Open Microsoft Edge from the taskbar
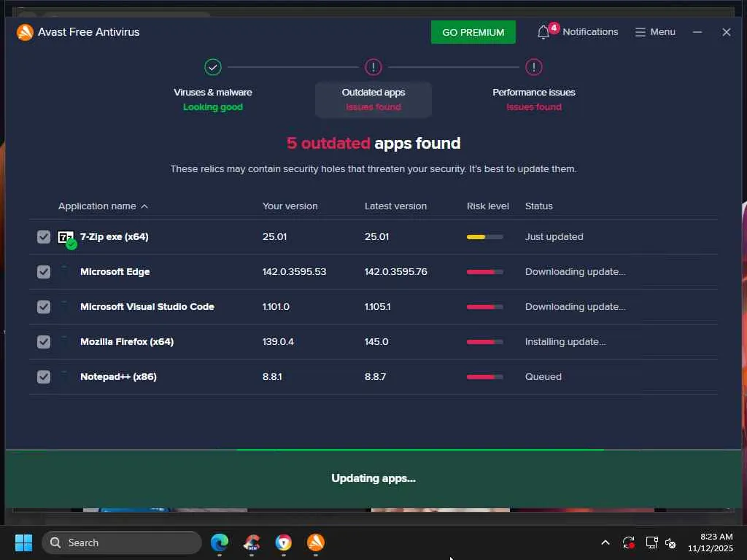Viewport: 747px width, 560px height. (x=220, y=542)
